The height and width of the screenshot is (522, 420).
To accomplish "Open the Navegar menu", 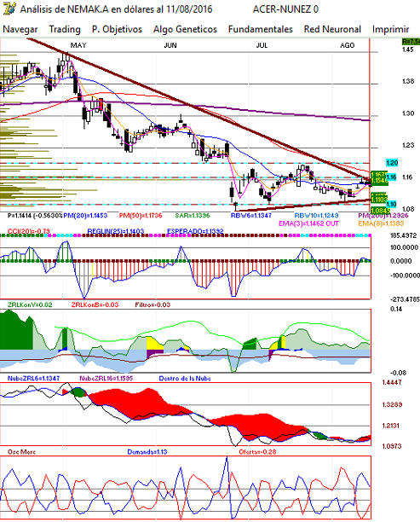I will pyautogui.click(x=20, y=29).
